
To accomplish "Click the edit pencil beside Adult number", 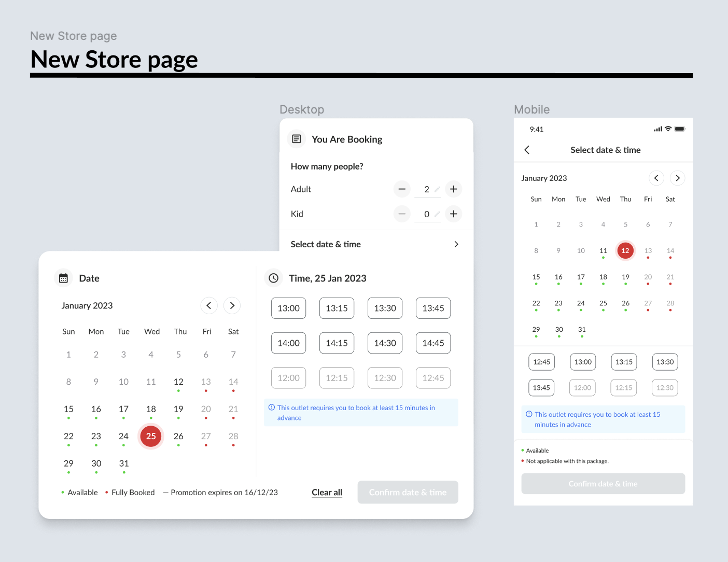I will coord(437,189).
